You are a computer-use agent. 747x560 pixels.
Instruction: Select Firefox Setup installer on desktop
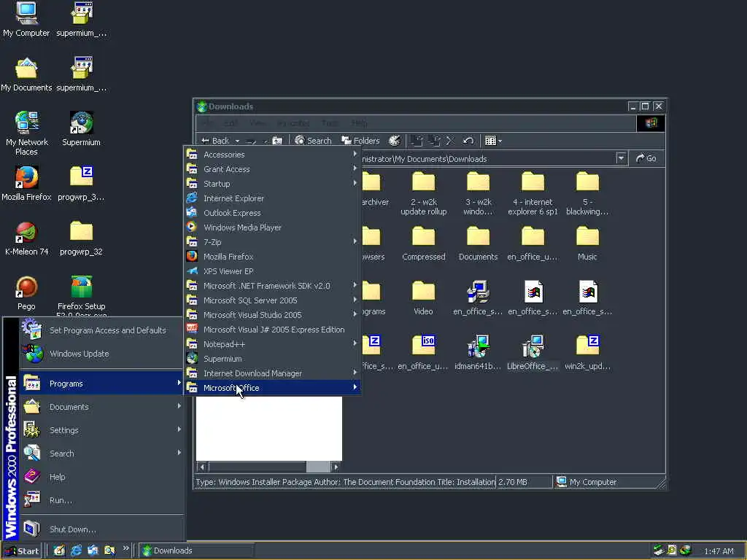tap(81, 295)
